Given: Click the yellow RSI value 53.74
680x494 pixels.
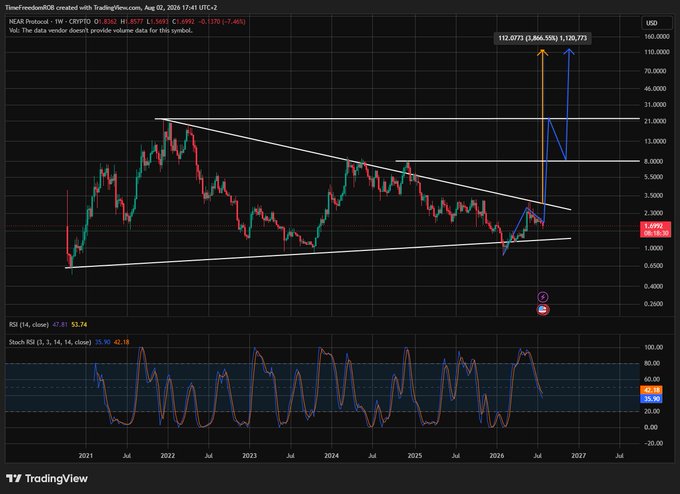Looking at the screenshot, I should click(x=79, y=324).
